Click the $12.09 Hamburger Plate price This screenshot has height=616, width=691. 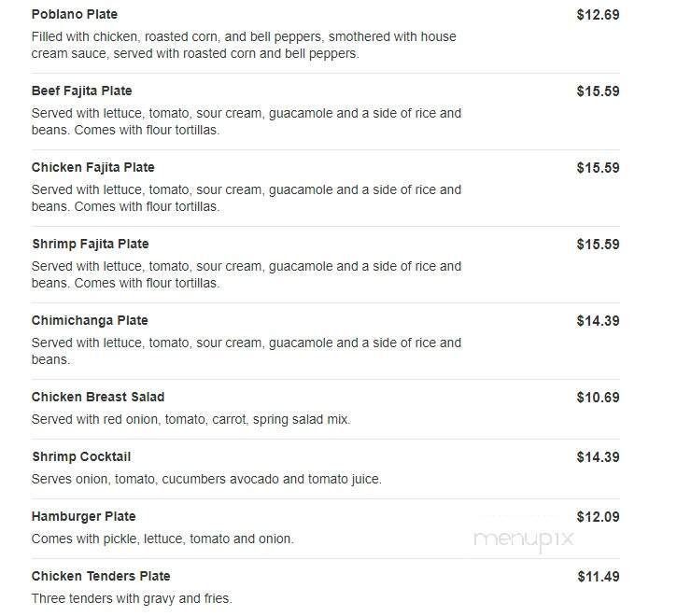(x=598, y=517)
